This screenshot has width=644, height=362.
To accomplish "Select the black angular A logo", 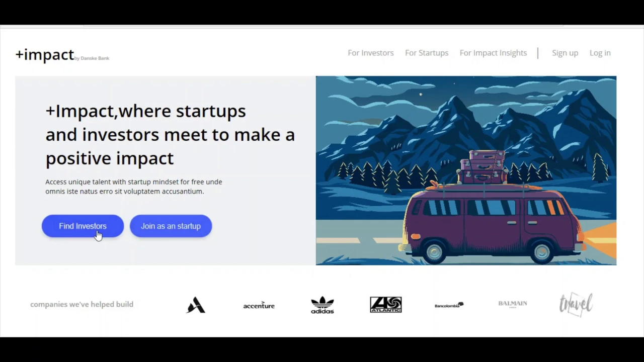I will [x=196, y=305].
